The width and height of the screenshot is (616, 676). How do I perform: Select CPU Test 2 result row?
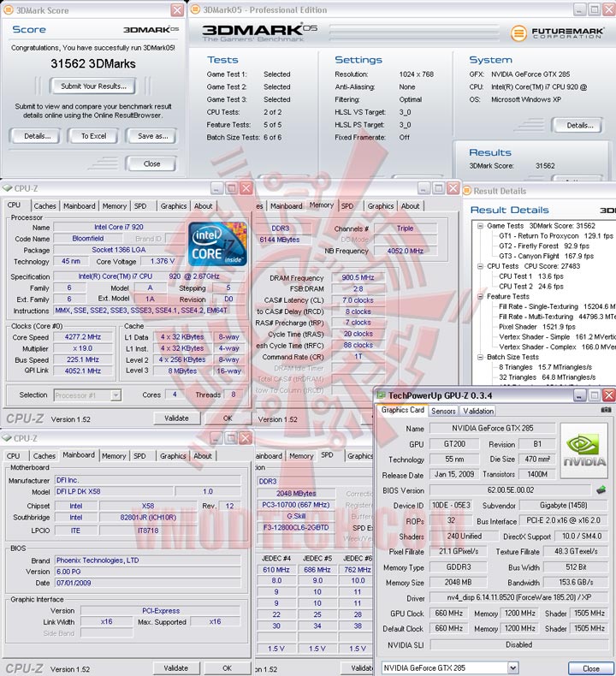click(x=531, y=287)
